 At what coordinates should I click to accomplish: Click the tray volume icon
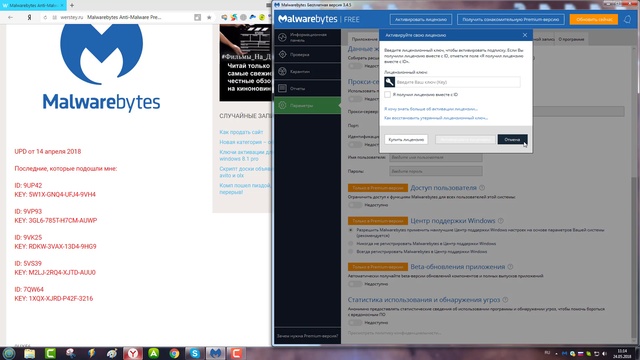coord(604,353)
